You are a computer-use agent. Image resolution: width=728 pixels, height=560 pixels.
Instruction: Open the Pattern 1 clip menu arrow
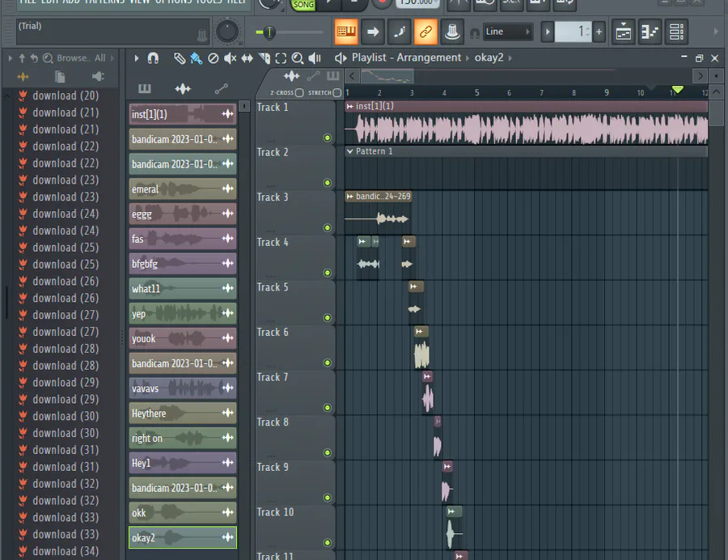point(350,151)
